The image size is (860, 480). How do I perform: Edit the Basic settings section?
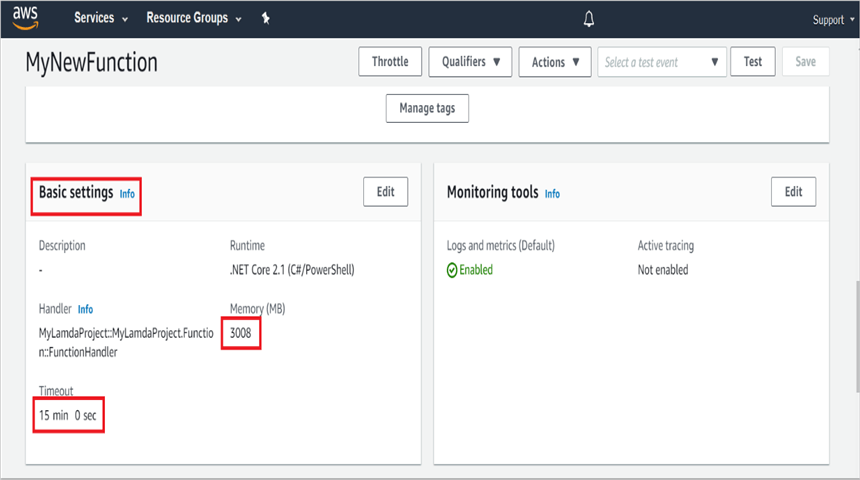(385, 192)
